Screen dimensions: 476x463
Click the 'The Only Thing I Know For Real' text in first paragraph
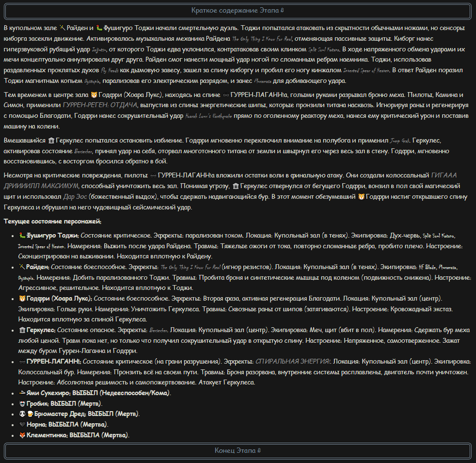(262, 39)
